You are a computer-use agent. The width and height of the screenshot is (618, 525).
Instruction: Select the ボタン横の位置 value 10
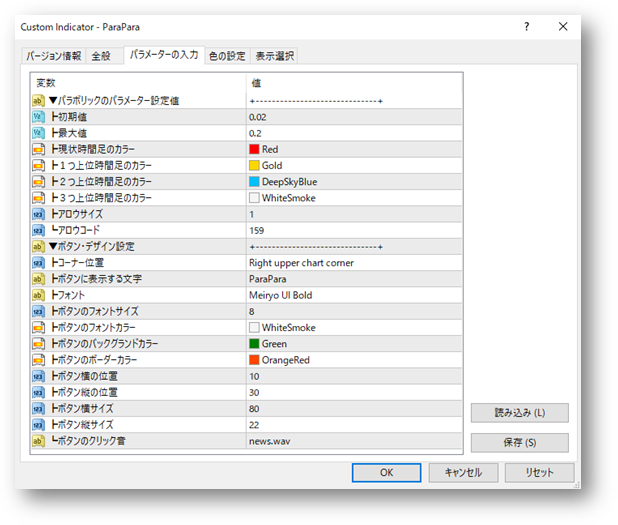coord(354,376)
